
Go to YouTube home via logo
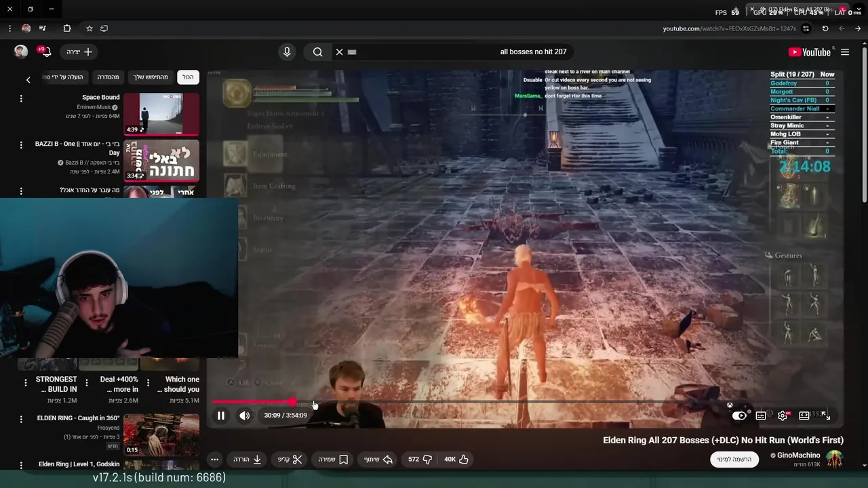(810, 52)
